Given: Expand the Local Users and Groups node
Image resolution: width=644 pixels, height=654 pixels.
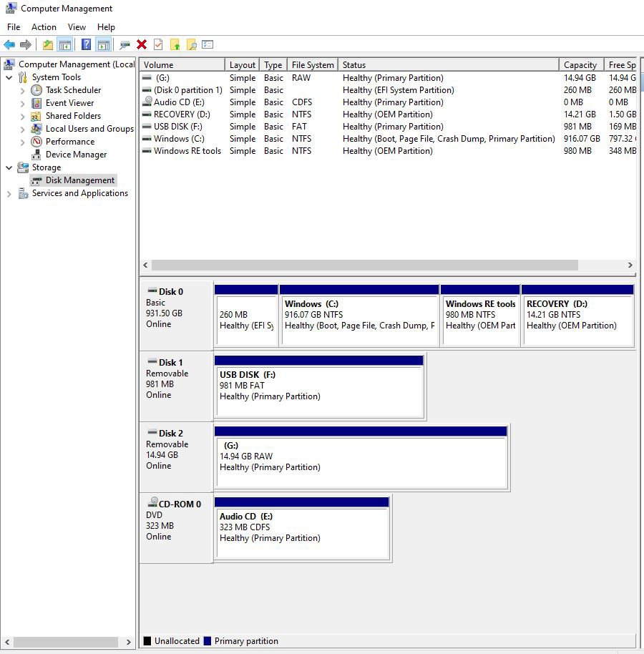Looking at the screenshot, I should click(x=22, y=130).
